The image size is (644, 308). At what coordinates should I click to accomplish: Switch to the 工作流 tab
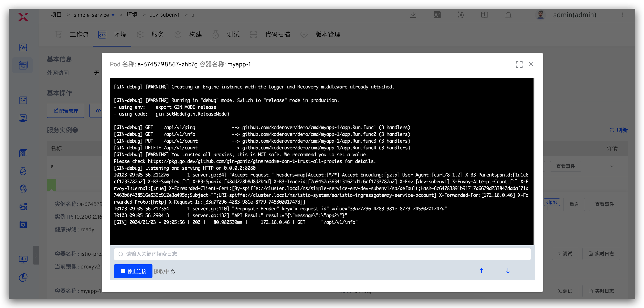79,35
